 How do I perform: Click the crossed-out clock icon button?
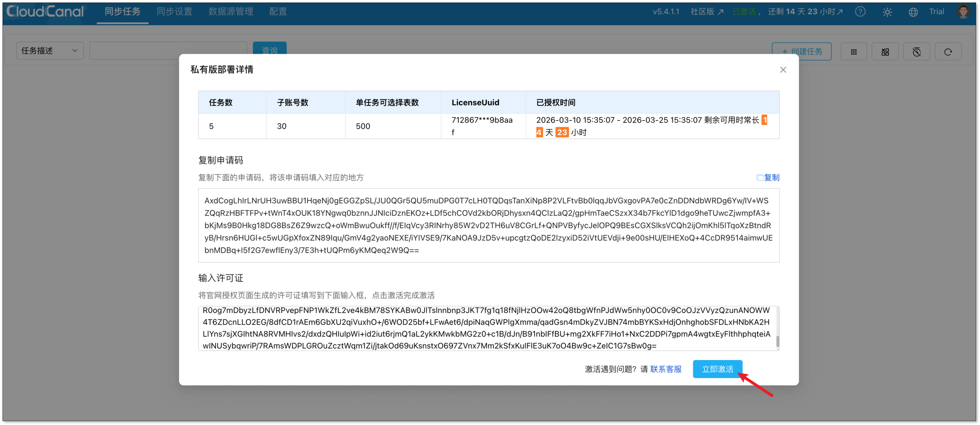[x=917, y=52]
